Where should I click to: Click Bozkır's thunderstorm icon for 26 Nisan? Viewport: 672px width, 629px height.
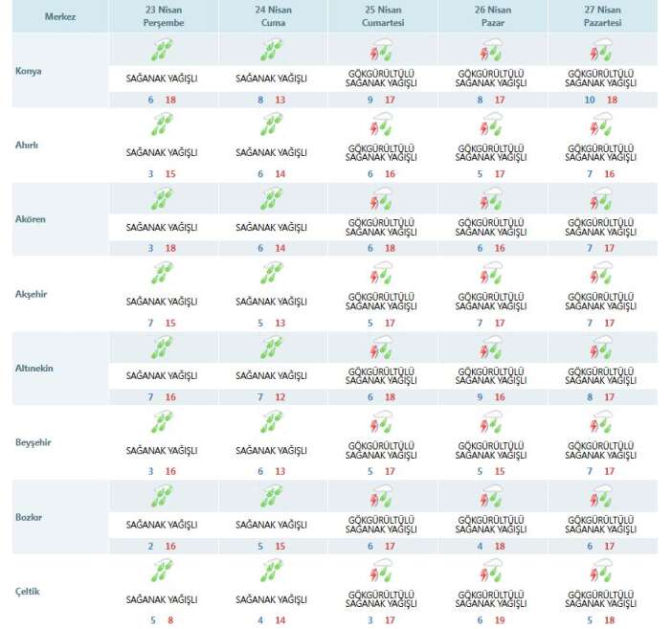(492, 498)
